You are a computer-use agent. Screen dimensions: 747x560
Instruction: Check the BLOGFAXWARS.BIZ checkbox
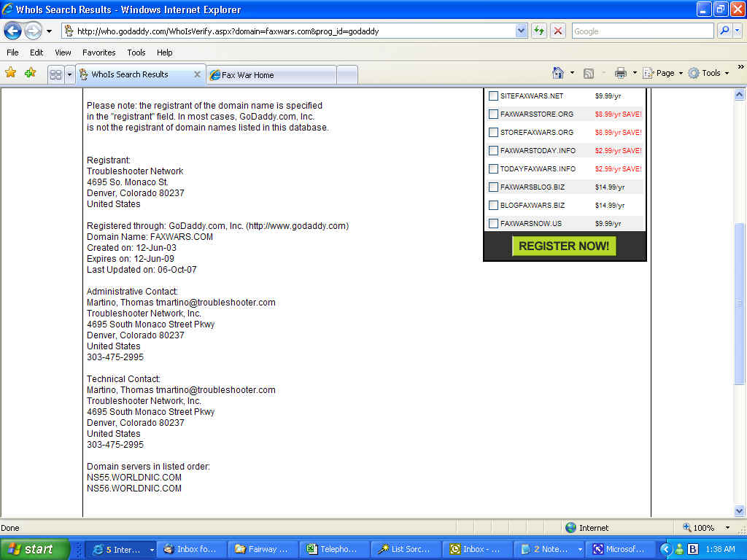[x=494, y=205]
